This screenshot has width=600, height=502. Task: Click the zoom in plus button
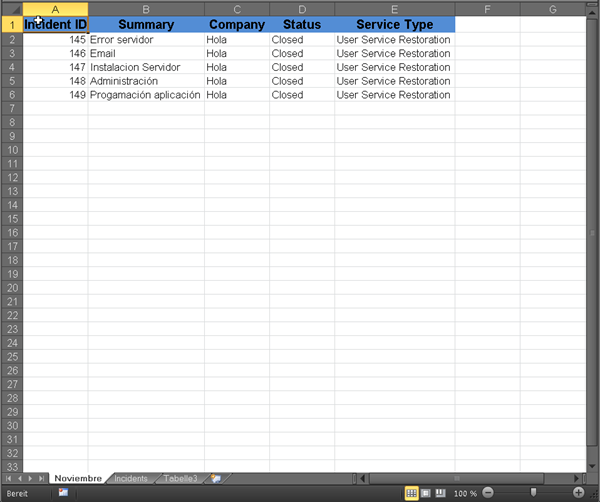pyautogui.click(x=578, y=493)
